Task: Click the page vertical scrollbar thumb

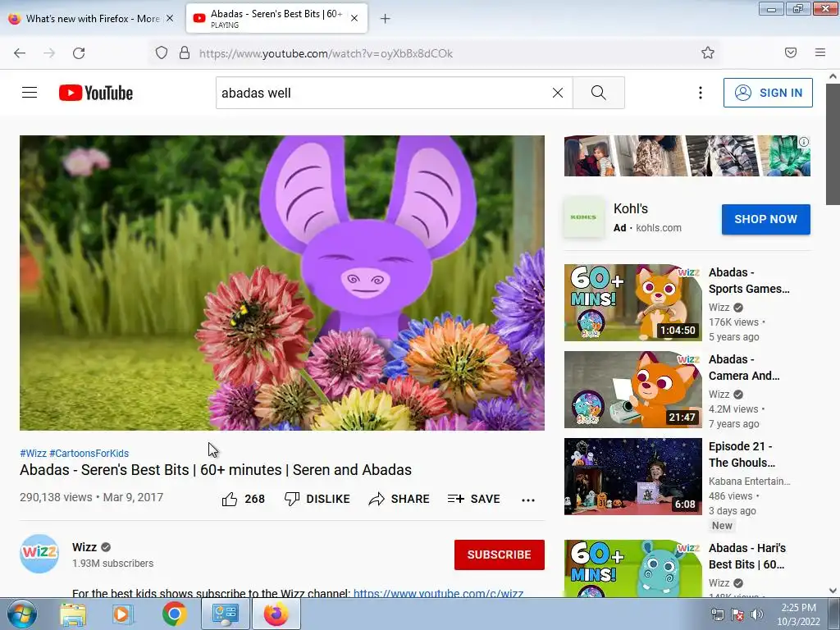Action: [x=833, y=144]
